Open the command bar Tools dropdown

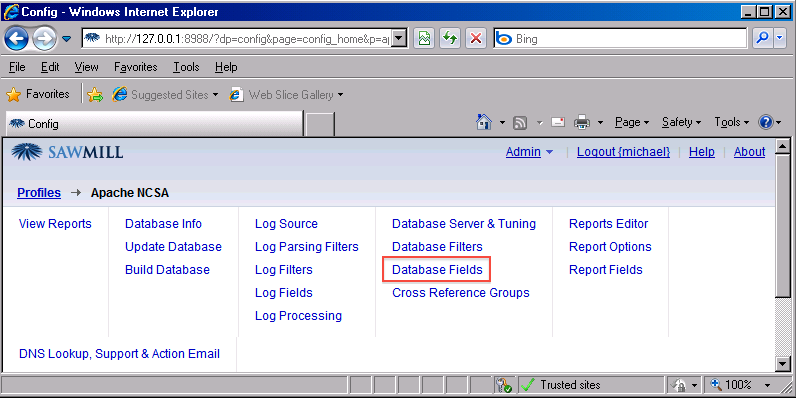click(732, 122)
